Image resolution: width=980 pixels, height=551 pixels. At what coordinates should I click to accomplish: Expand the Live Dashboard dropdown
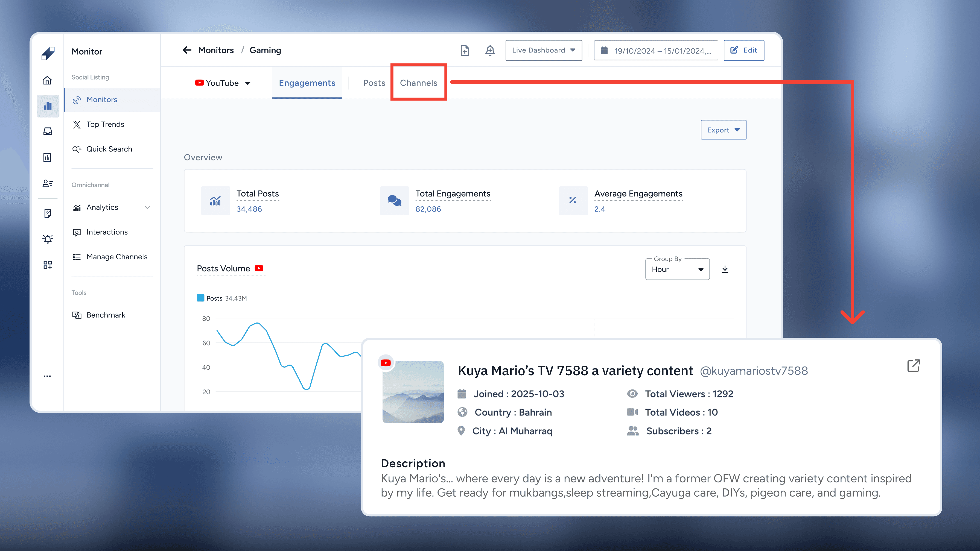coord(543,50)
